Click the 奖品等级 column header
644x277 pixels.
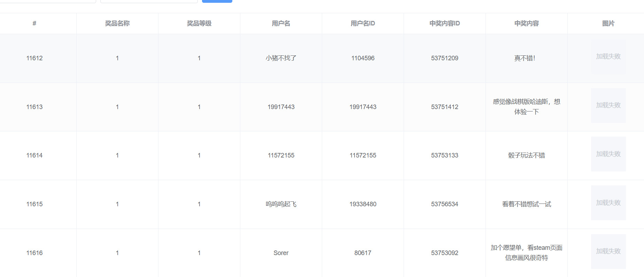tap(199, 23)
